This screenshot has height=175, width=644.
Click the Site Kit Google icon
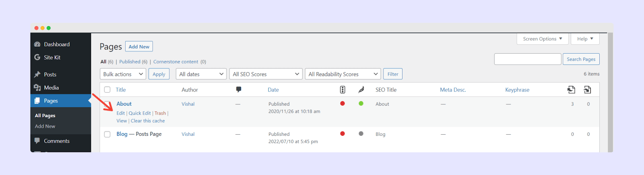click(x=37, y=57)
